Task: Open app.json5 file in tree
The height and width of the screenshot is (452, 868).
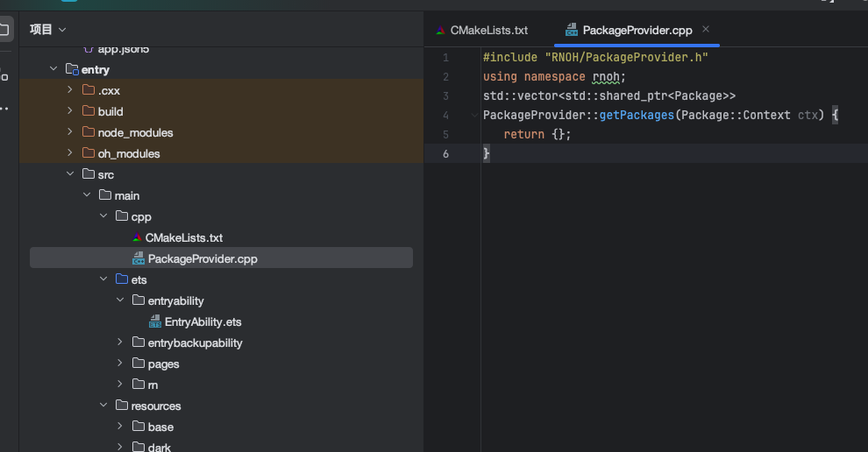Action: 124,49
